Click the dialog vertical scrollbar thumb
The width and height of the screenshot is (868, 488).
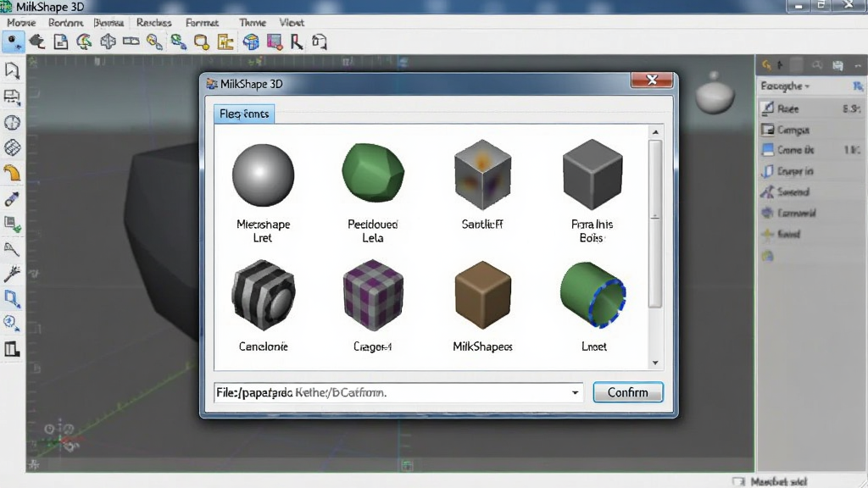coord(655,223)
